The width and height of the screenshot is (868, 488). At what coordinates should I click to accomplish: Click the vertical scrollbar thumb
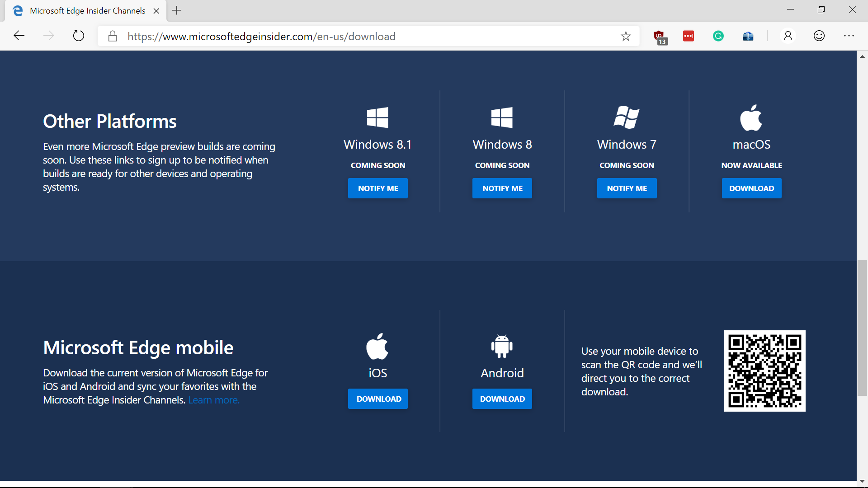pyautogui.click(x=862, y=328)
